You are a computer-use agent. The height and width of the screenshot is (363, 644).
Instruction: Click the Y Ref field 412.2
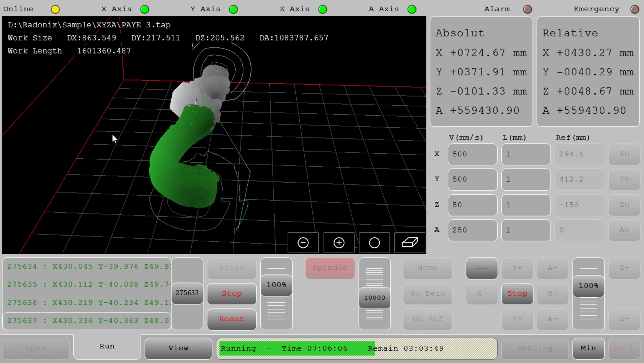[579, 179]
